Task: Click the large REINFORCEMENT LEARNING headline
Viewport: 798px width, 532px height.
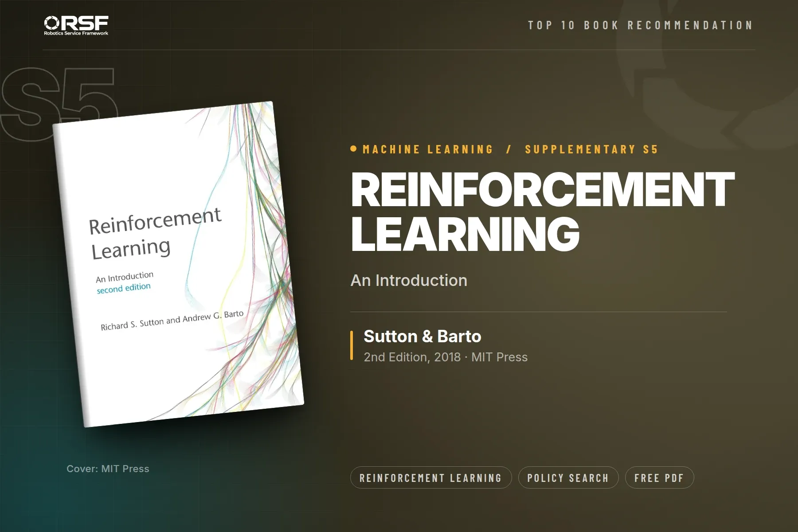Action: tap(542, 211)
